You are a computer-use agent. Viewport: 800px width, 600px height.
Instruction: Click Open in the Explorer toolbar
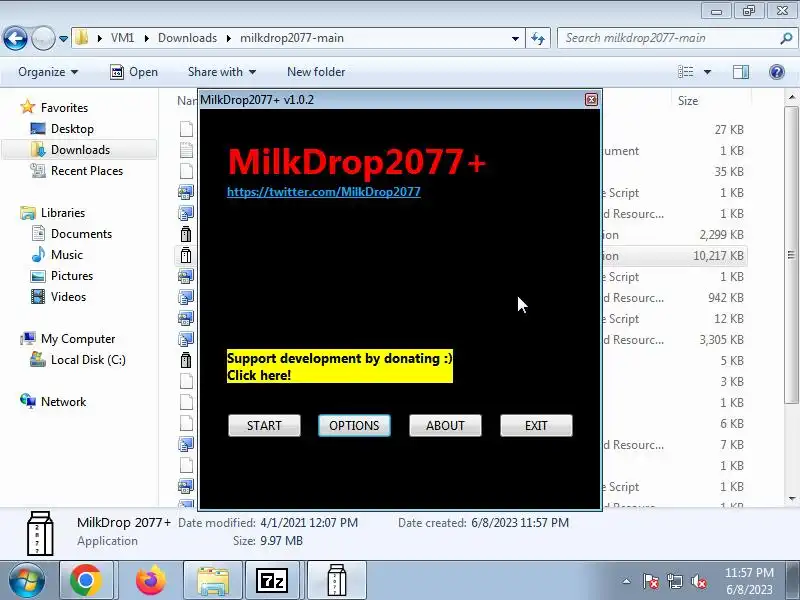tap(134, 72)
